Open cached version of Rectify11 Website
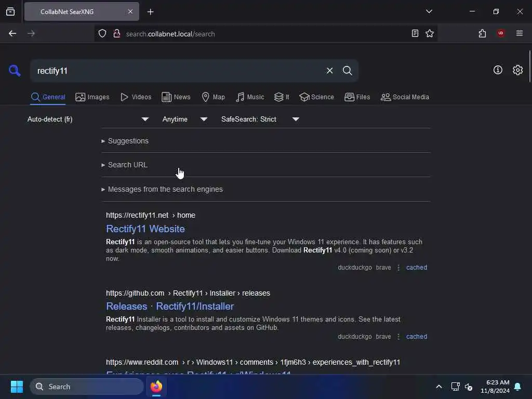Screen dimensions: 532x399 (x=416, y=268)
